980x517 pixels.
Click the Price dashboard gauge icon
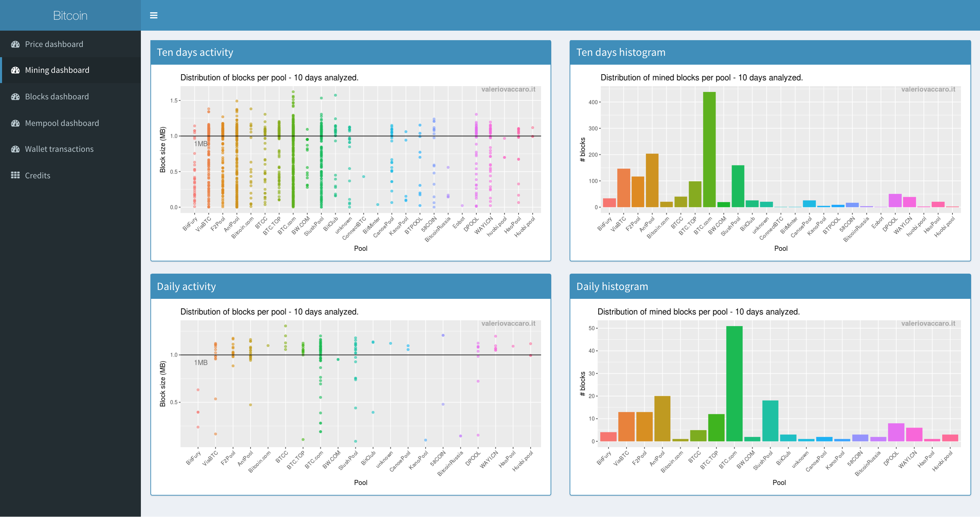pyautogui.click(x=15, y=44)
